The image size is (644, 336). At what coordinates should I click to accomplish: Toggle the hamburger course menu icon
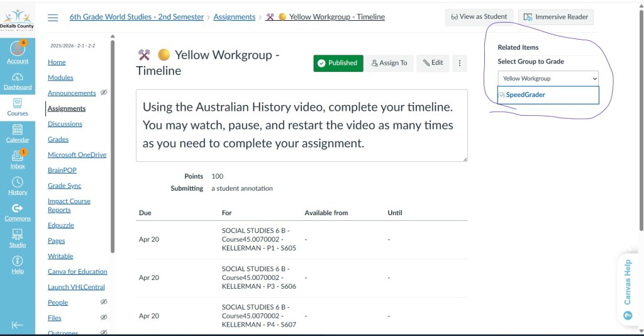53,18
